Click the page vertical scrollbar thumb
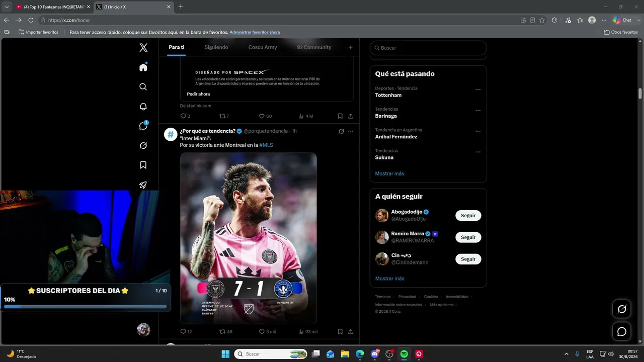 coord(640,94)
